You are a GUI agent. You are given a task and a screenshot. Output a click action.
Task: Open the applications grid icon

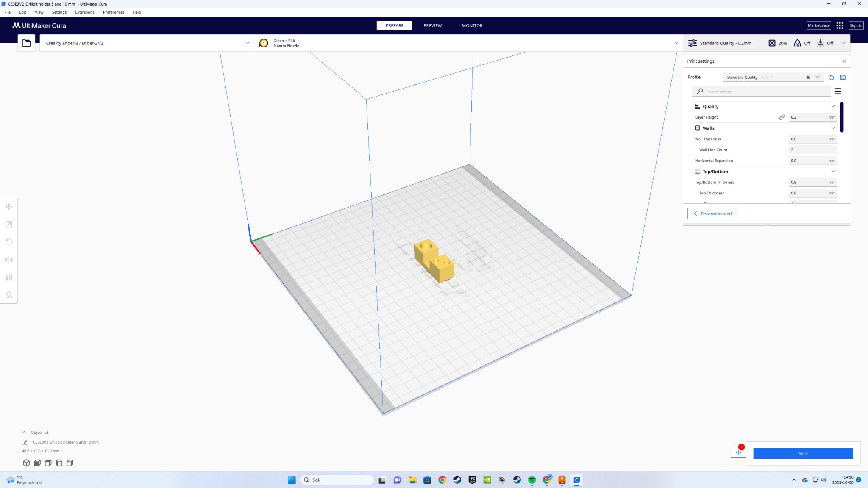click(x=840, y=25)
